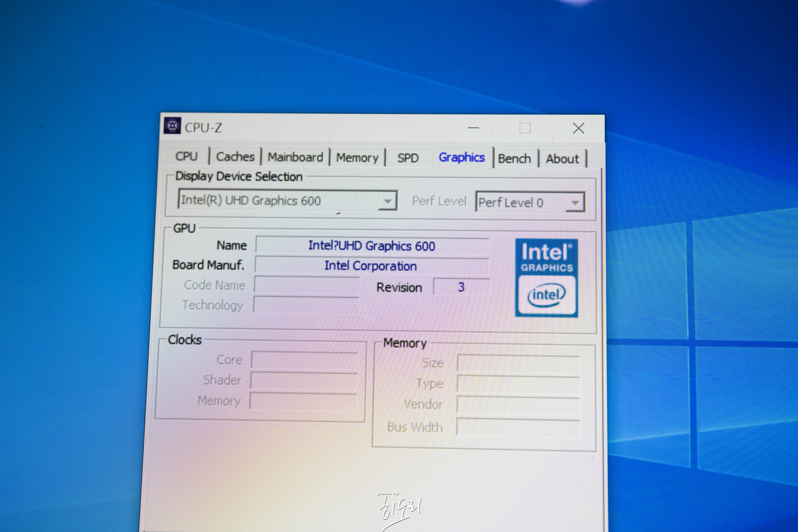Switch to the SPD tab
The width and height of the screenshot is (798, 532).
point(408,158)
